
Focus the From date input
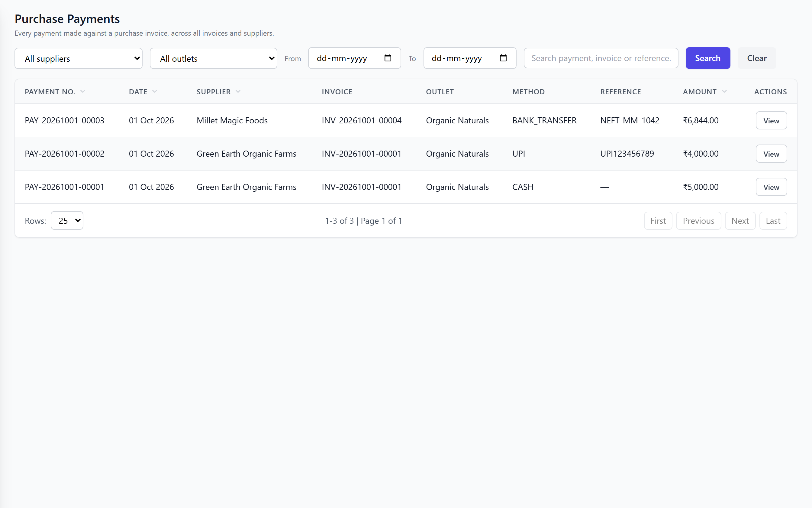354,58
